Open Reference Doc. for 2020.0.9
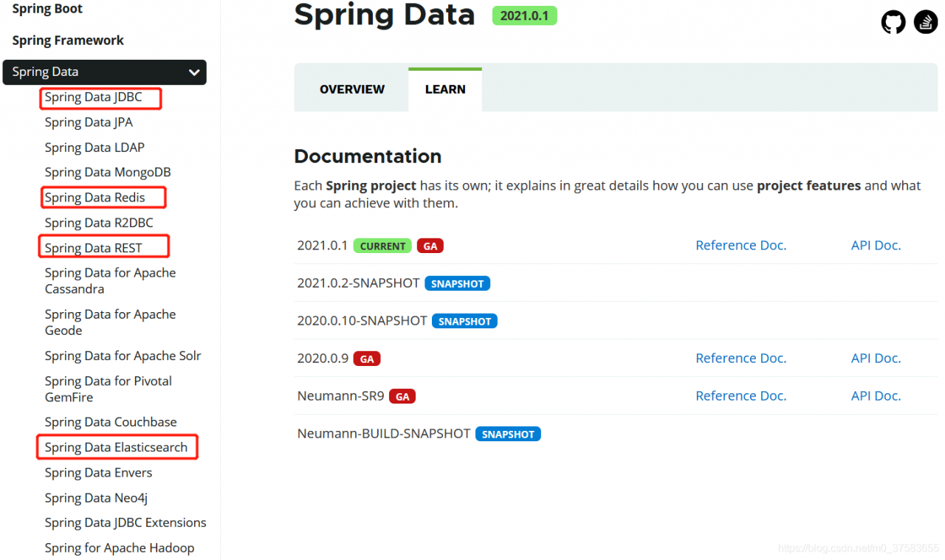945x560 pixels. pos(740,359)
